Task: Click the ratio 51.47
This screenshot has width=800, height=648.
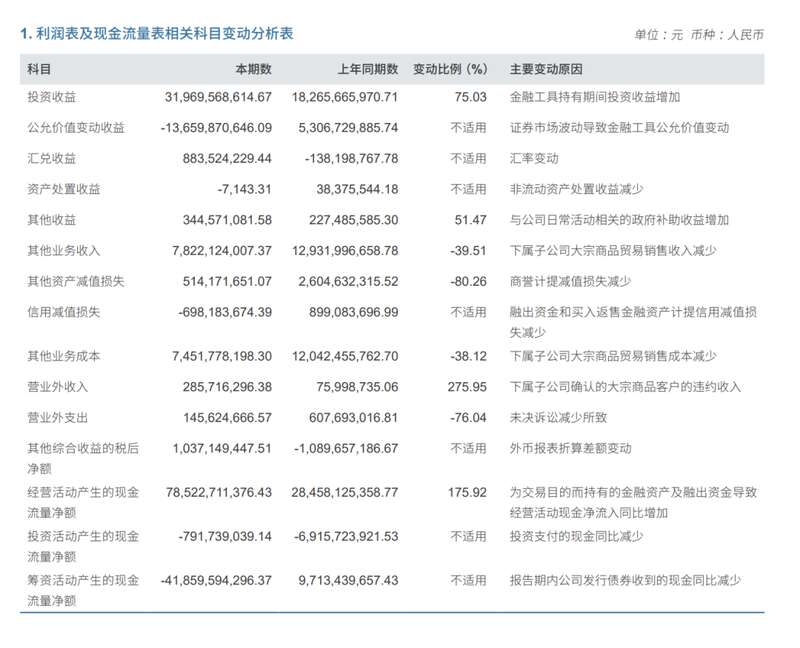Action: 470,220
